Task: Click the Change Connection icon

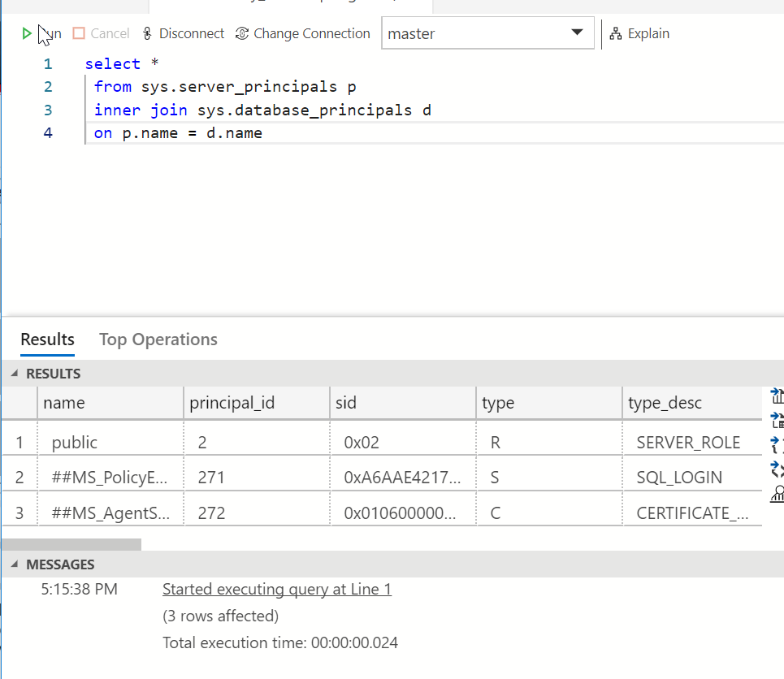Action: click(242, 33)
